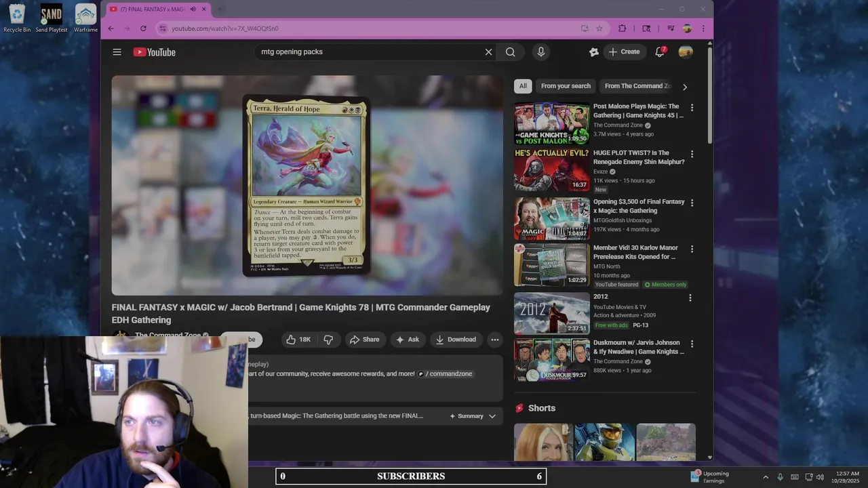Click the Ask button under the video
Viewport: 868px width, 488px height.
point(408,340)
